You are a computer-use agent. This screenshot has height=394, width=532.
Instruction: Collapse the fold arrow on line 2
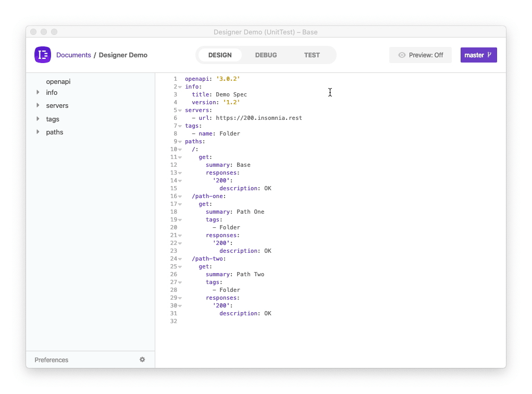tap(180, 87)
